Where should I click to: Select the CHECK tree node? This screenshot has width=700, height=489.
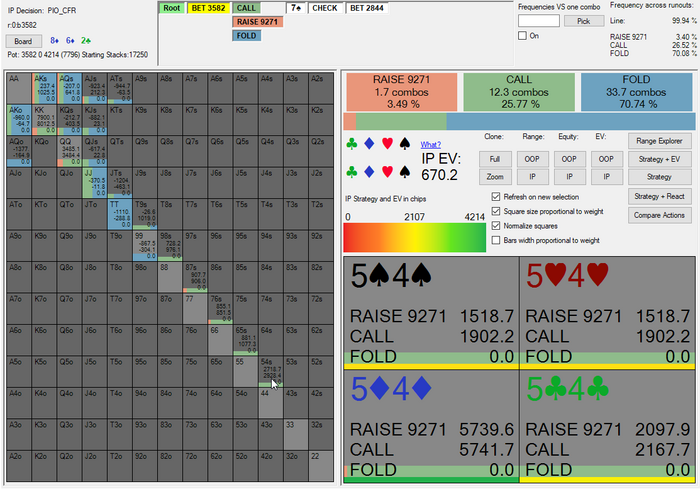click(x=325, y=8)
